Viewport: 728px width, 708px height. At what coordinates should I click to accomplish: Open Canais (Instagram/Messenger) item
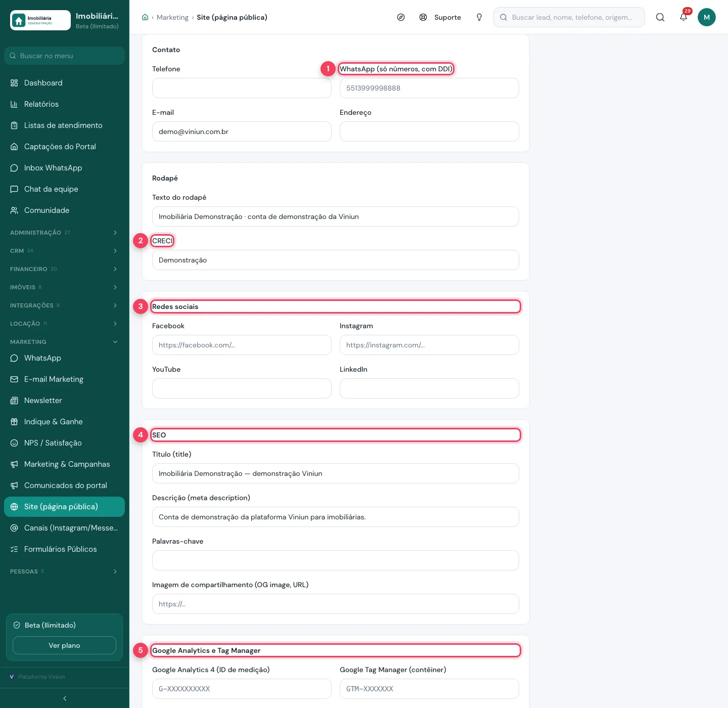64,528
